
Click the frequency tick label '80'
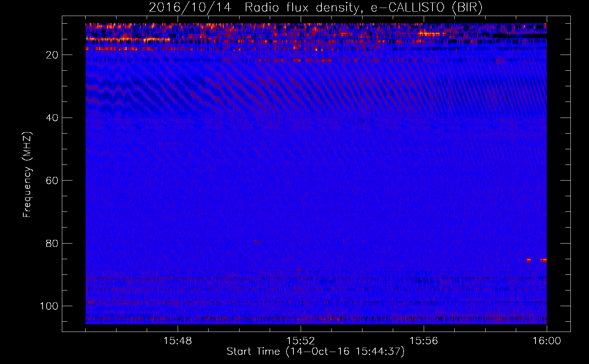(x=52, y=243)
